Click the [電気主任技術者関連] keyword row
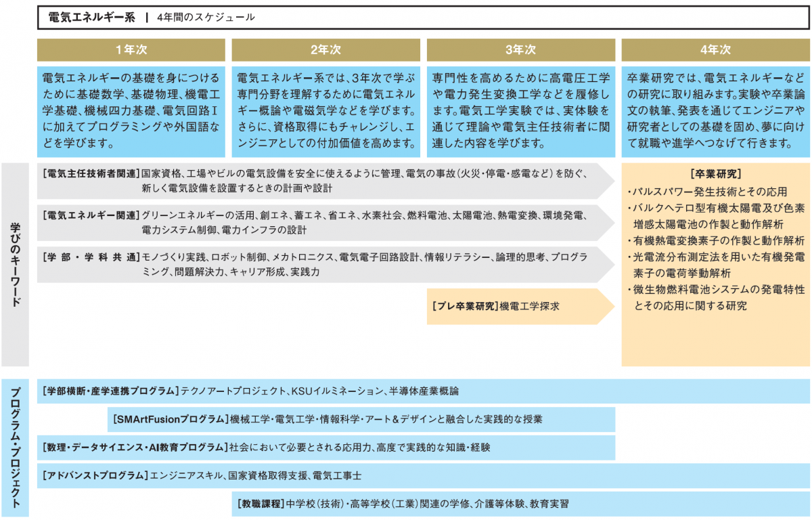This screenshot has height=520, width=812. coord(325,181)
